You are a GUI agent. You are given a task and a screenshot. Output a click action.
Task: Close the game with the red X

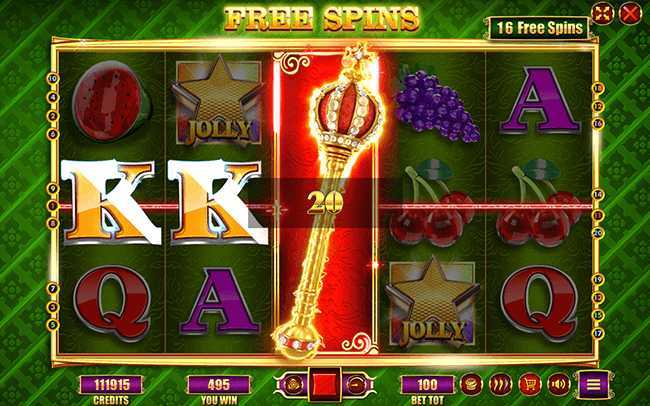click(x=630, y=14)
